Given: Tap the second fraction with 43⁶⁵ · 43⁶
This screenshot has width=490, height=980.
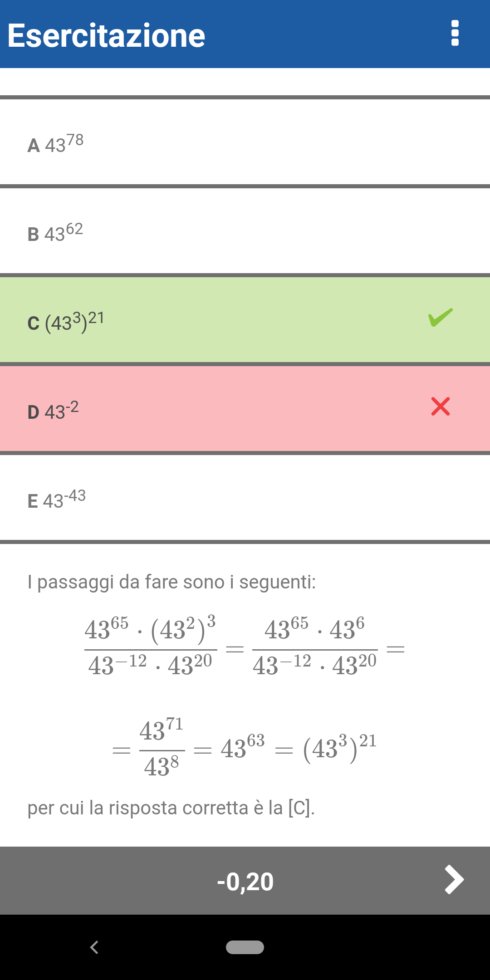Looking at the screenshot, I should point(315,647).
